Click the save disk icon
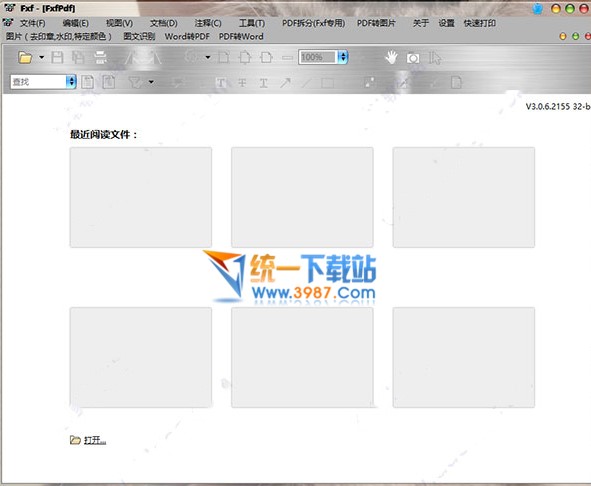This screenshot has height=486, width=591. point(57,58)
